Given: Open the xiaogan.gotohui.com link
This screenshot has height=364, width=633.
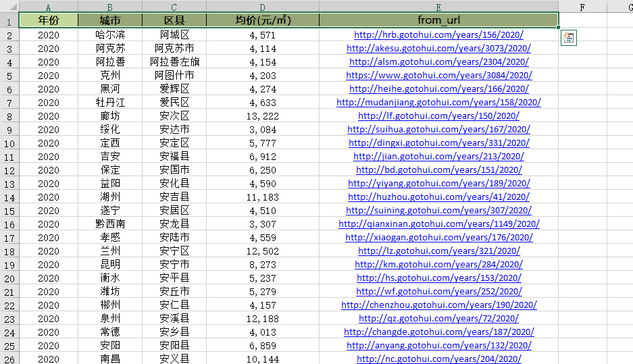Looking at the screenshot, I should point(439,238).
